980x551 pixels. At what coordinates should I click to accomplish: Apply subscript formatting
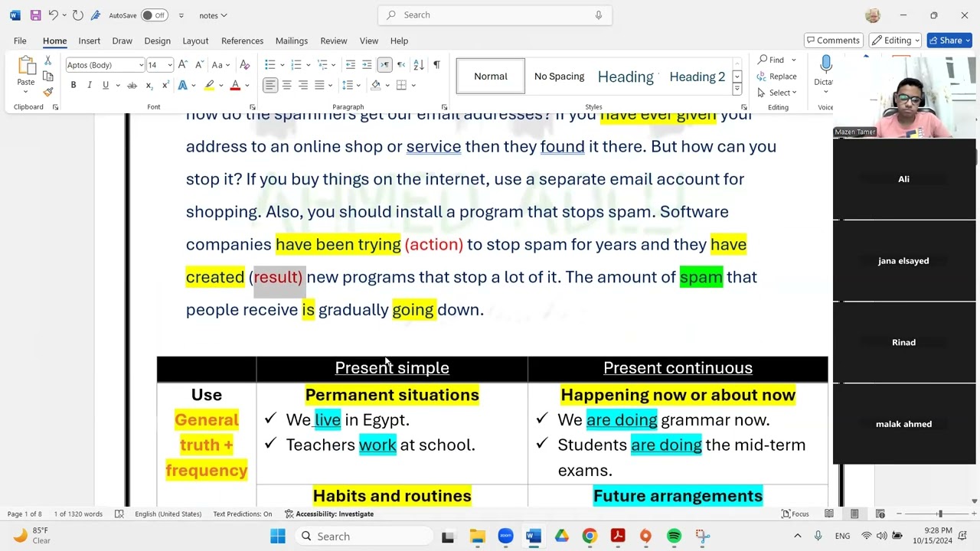coord(149,85)
